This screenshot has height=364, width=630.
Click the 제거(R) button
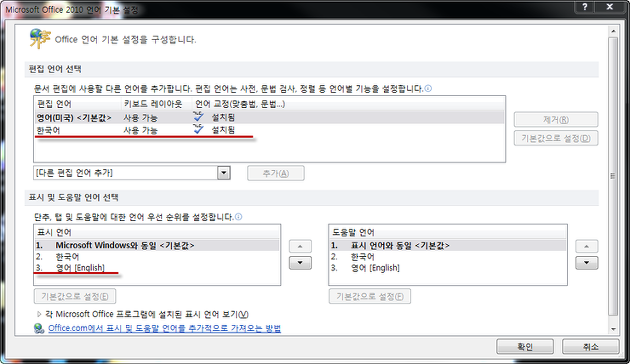pos(556,119)
